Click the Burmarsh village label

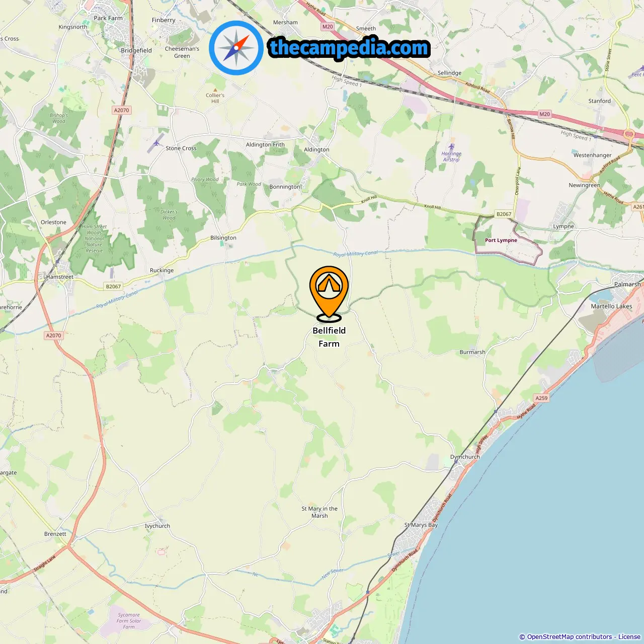472,352
